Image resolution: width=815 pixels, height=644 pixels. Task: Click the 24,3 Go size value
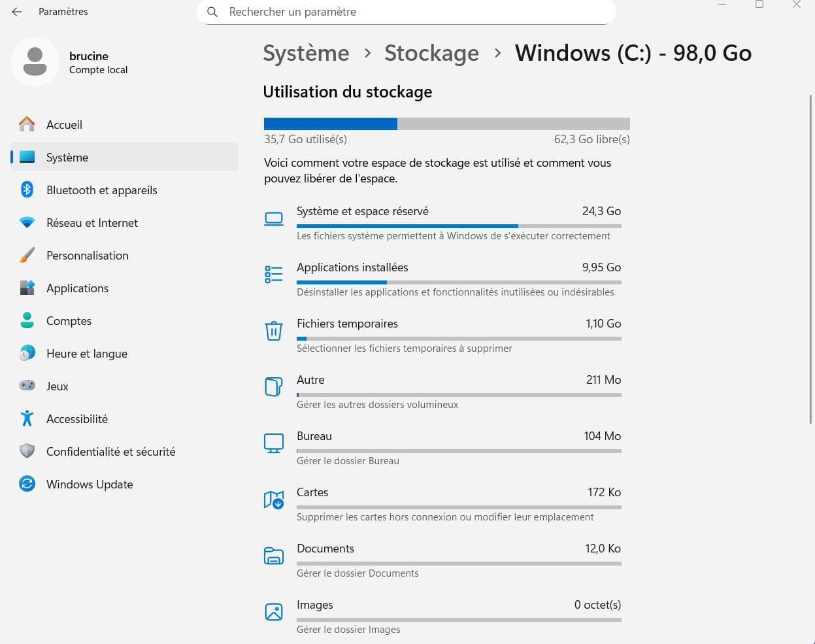point(602,211)
